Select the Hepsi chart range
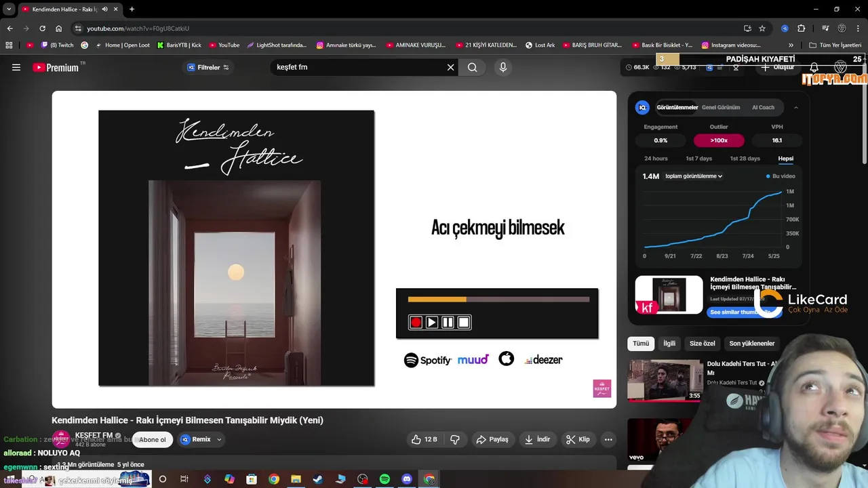868x488 pixels. coord(785,159)
